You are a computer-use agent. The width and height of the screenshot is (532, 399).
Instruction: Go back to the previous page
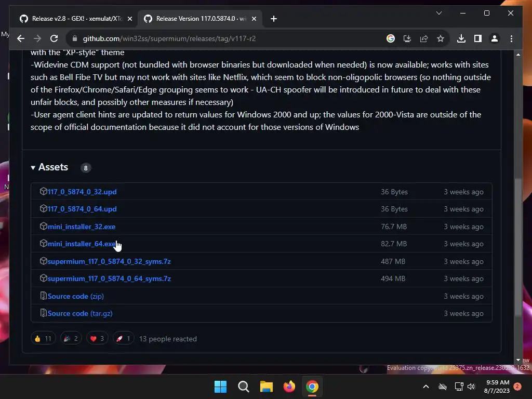point(21,38)
